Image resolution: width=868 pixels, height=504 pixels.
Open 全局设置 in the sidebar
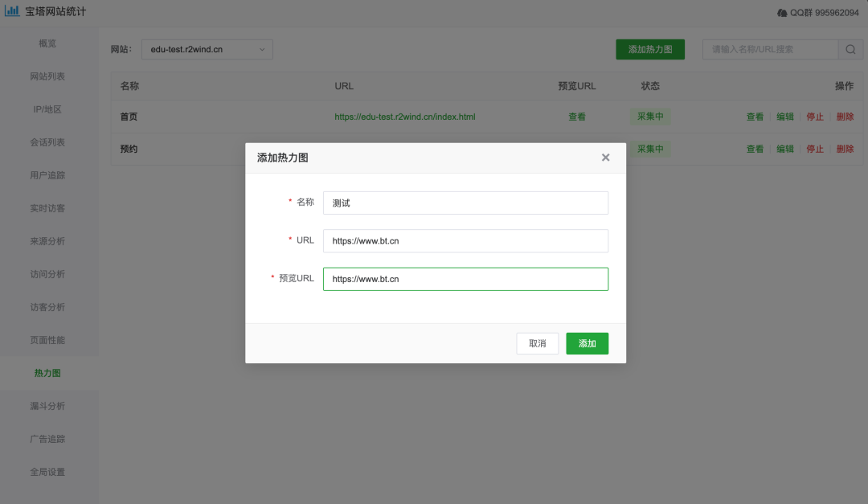[x=47, y=472]
